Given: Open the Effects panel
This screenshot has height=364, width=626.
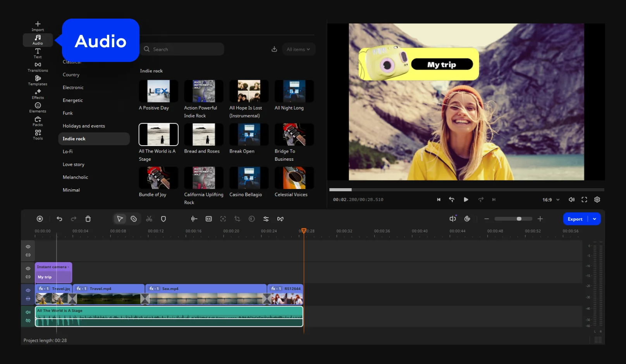Looking at the screenshot, I should (x=38, y=94).
